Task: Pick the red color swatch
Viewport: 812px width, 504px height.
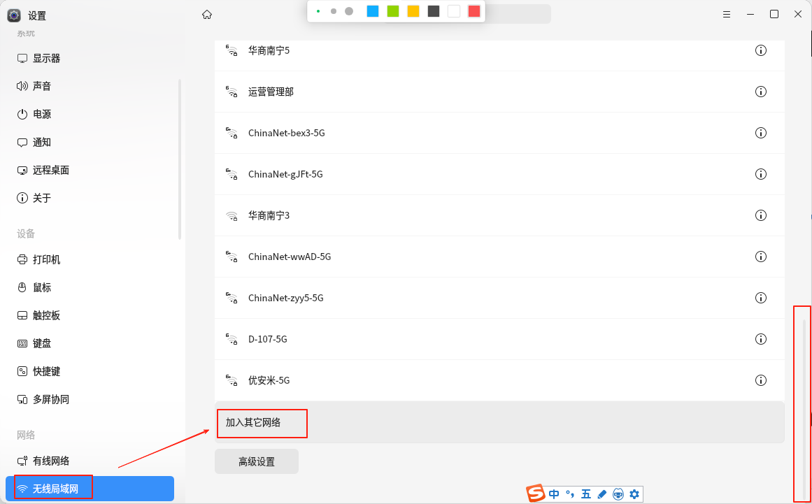Action: point(474,11)
